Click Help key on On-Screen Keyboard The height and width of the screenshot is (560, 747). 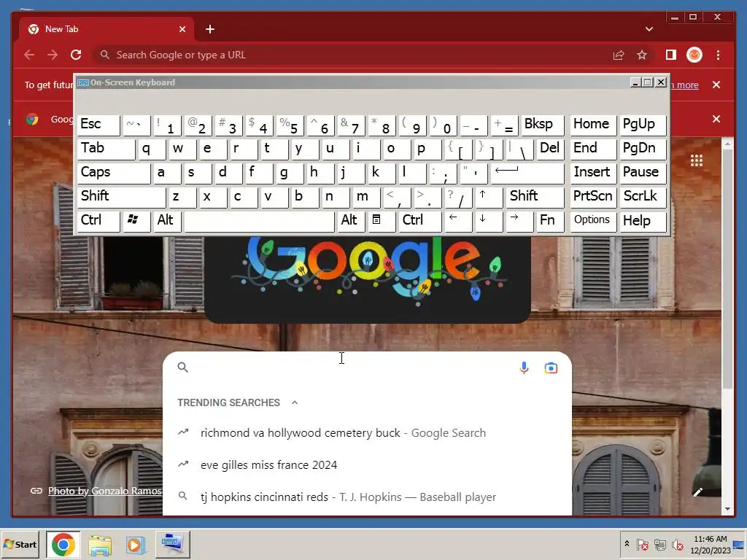point(642,221)
